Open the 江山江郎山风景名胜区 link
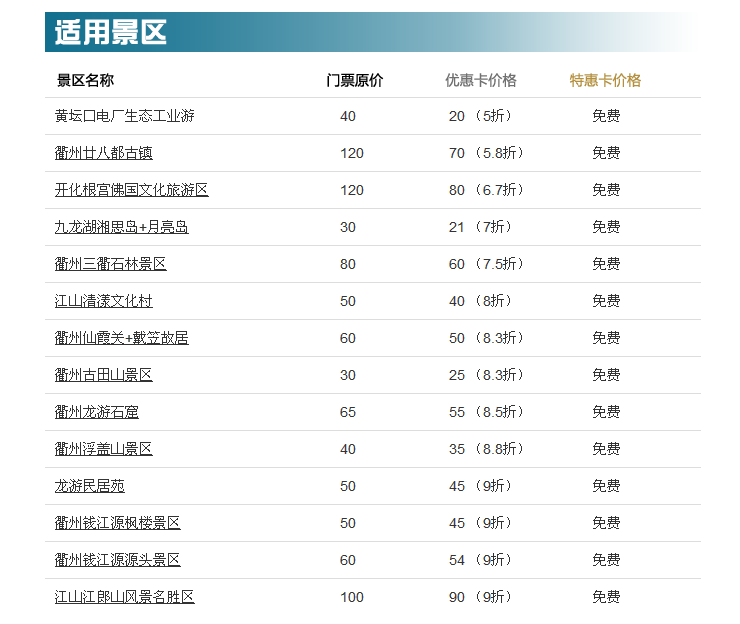The image size is (740, 624). pos(125,597)
